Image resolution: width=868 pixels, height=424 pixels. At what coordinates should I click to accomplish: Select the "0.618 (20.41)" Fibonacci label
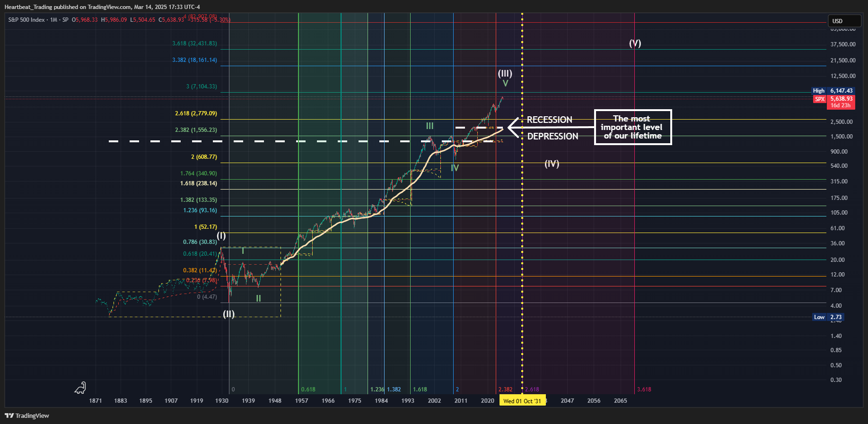point(200,254)
